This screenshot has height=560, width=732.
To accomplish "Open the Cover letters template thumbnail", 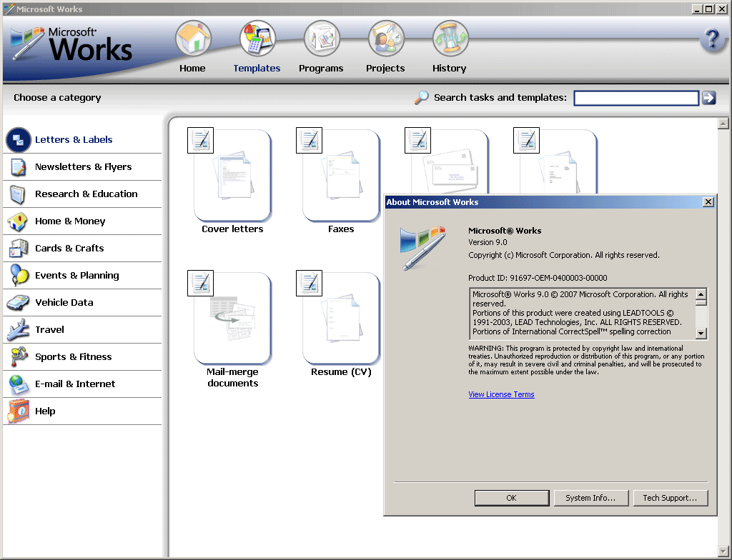I will (x=232, y=176).
